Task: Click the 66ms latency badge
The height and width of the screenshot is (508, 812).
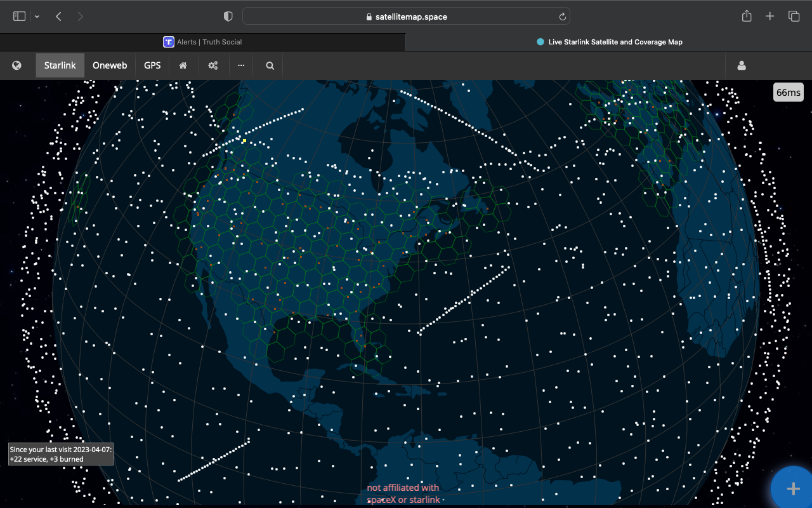Action: click(789, 92)
